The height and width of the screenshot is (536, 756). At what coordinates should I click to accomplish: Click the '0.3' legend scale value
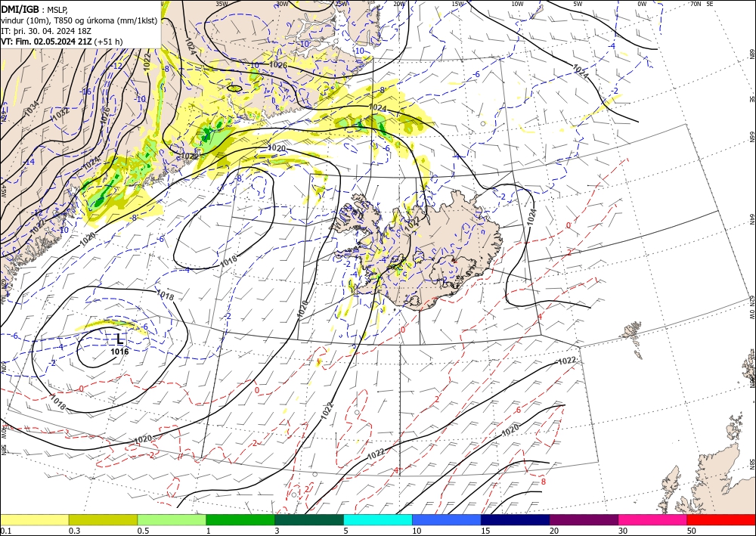coord(74,531)
